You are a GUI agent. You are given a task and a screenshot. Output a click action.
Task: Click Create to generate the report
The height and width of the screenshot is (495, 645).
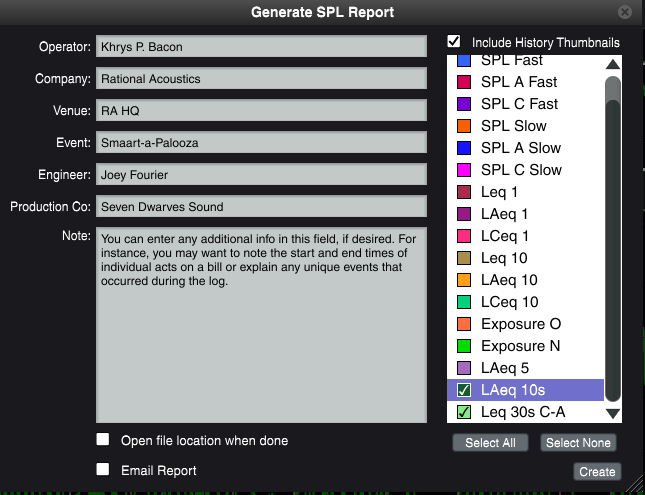click(x=597, y=472)
